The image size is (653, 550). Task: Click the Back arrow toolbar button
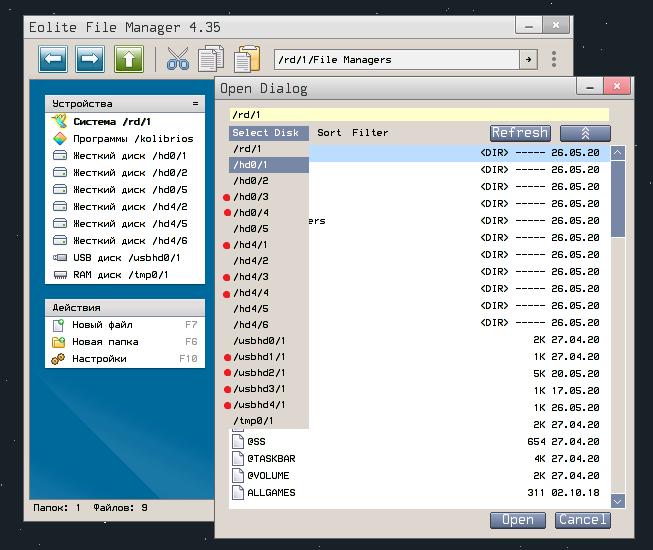point(53,59)
